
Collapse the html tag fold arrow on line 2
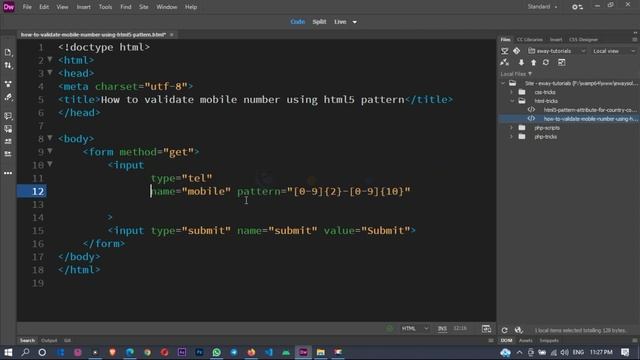tap(50, 60)
